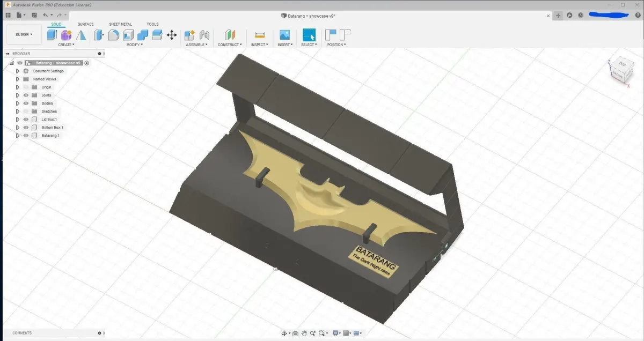
Task: Open the CONSTRUCT menu
Action: pos(230,45)
